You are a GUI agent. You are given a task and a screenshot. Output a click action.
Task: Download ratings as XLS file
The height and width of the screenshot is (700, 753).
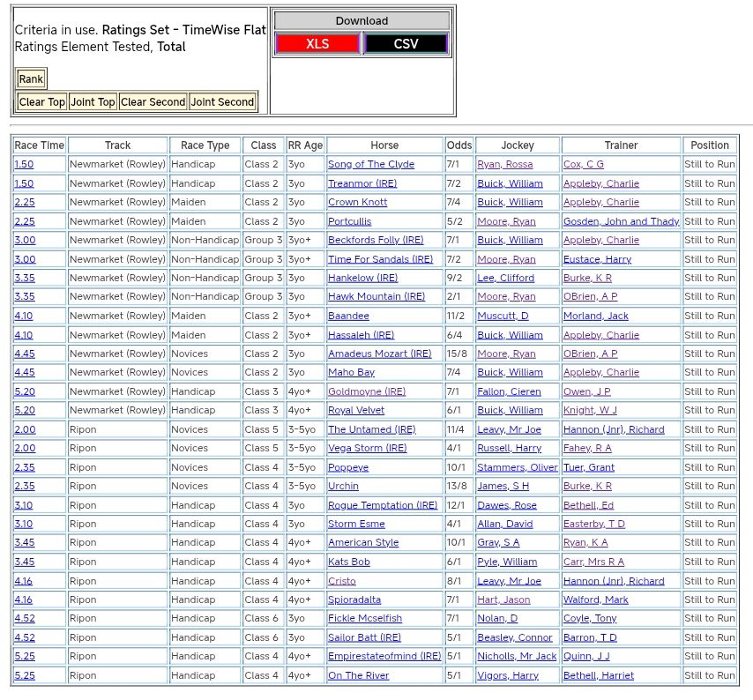(x=317, y=43)
